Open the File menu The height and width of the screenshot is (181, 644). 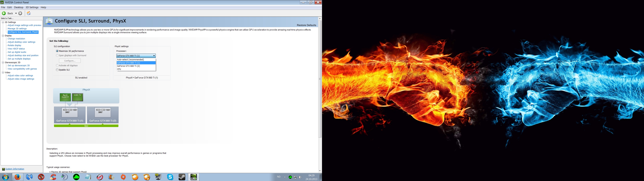(3, 7)
